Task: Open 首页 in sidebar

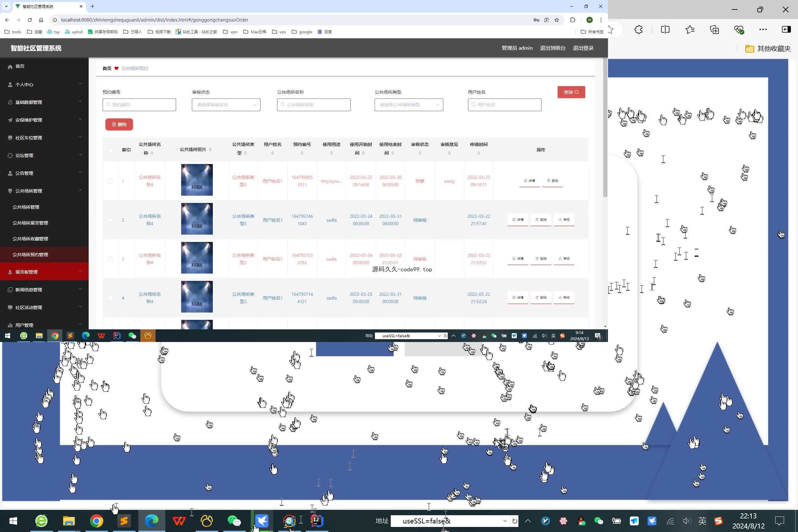Action: [44, 66]
